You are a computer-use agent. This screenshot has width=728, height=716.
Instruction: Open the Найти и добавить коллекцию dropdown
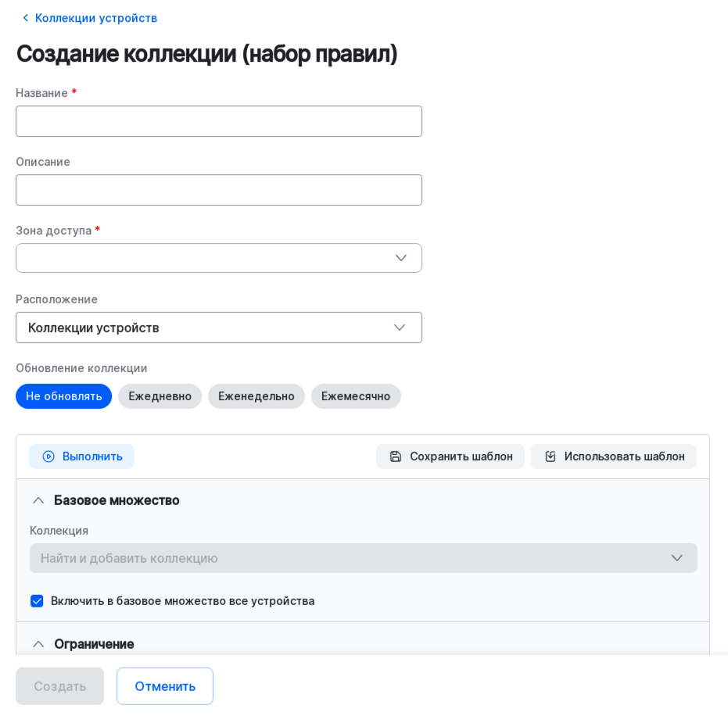[x=363, y=558]
